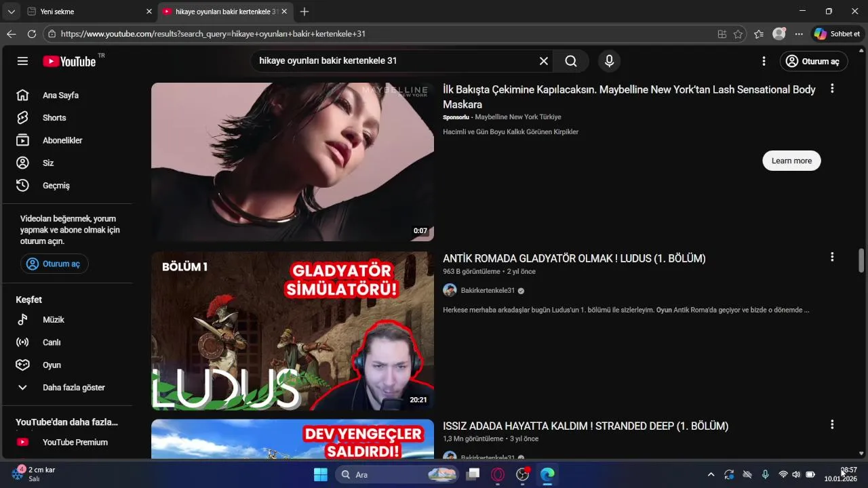Open Opera browser from taskbar
The height and width of the screenshot is (488, 868).
[498, 474]
